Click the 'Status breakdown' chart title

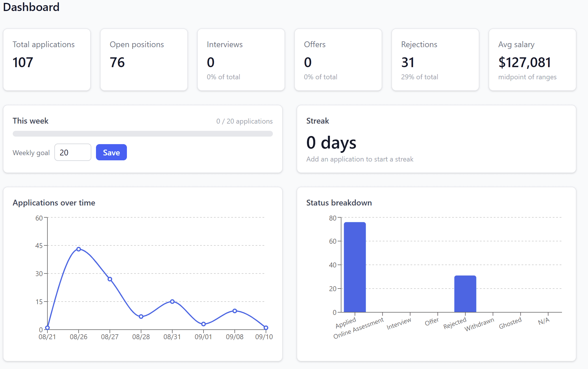pyautogui.click(x=339, y=203)
